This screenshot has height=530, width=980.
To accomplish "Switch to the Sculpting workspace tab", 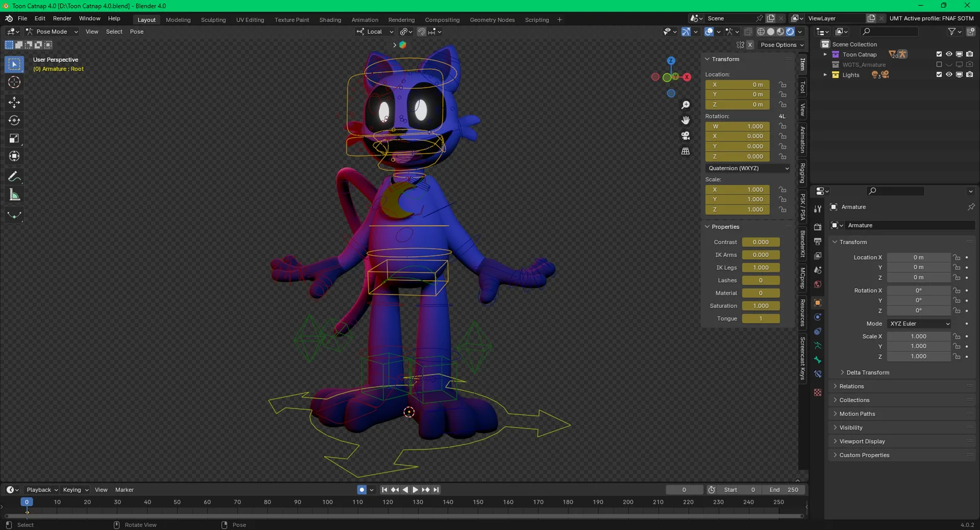I will click(213, 20).
